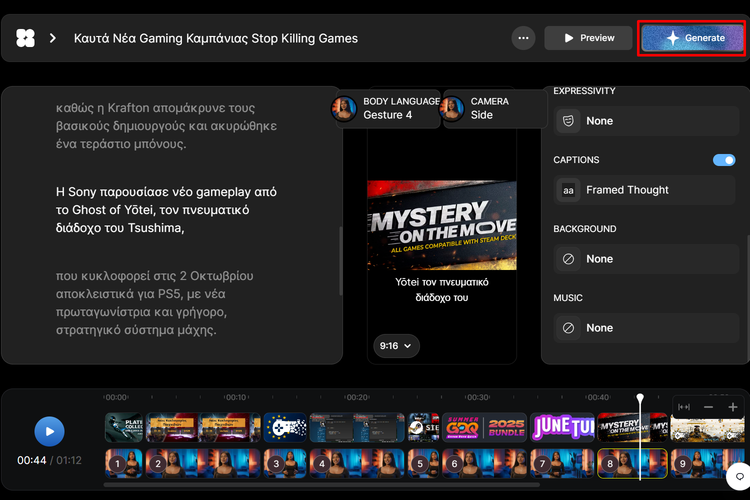Image resolution: width=750 pixels, height=500 pixels.
Task: Click the JUNE TUI media clip on timeline
Action: tap(562, 427)
